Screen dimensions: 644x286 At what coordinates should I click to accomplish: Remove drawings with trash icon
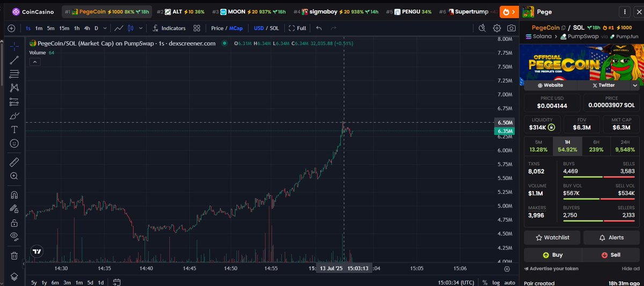pyautogui.click(x=14, y=255)
